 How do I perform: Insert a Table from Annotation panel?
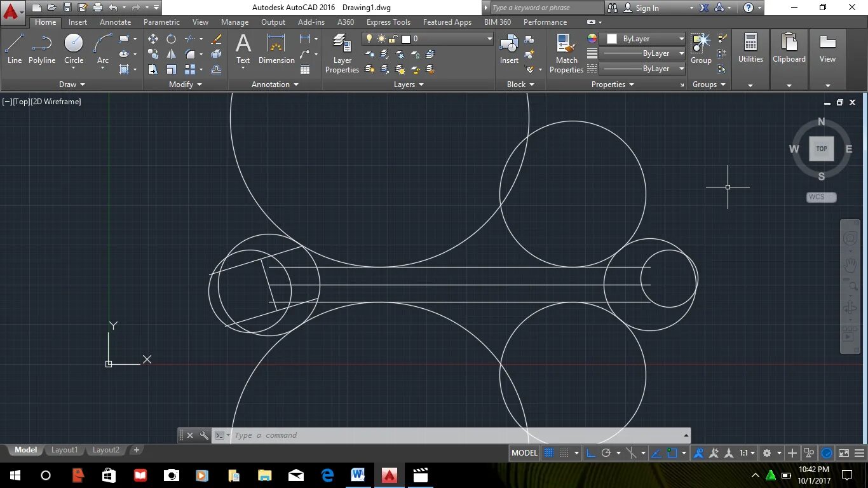click(305, 69)
